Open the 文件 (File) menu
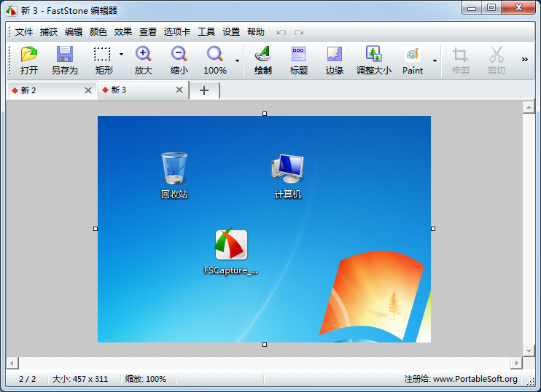 (x=24, y=32)
